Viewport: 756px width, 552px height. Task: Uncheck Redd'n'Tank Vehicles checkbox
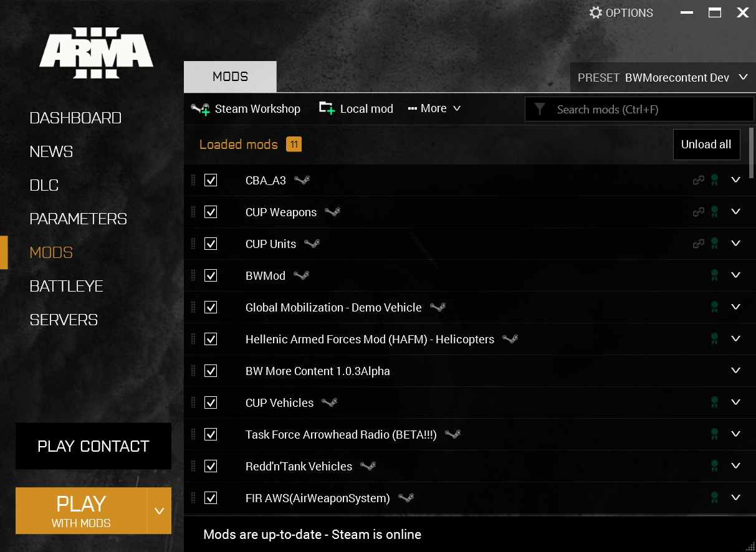pos(211,466)
